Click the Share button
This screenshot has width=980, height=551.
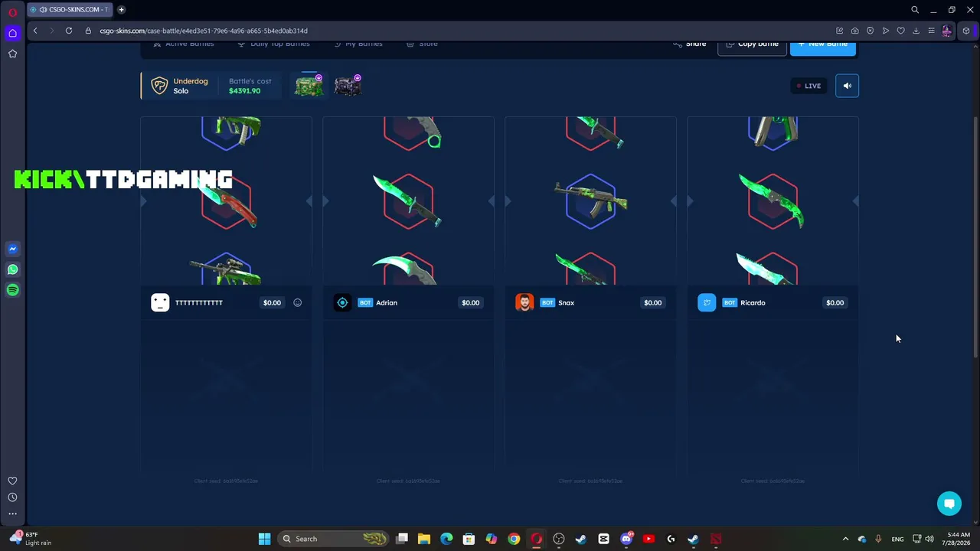pos(690,44)
